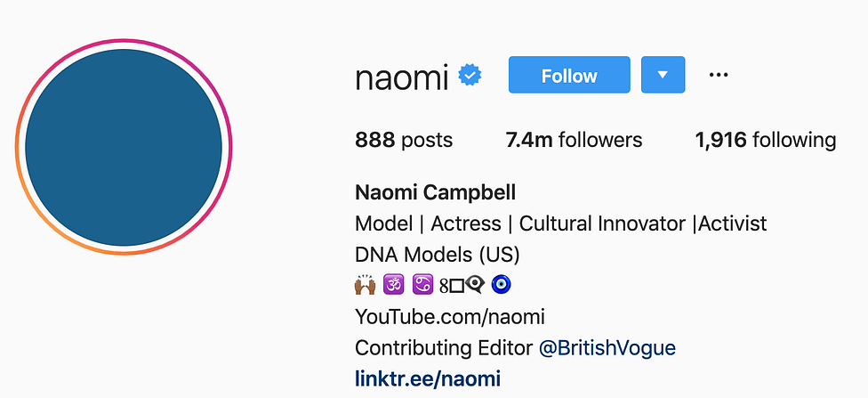Image resolution: width=868 pixels, height=398 pixels.
Task: View the 7.4m followers list
Action: pos(574,141)
